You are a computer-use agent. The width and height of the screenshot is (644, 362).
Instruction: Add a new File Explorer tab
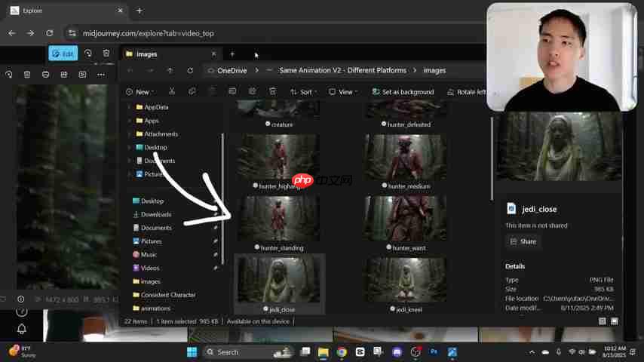232,54
